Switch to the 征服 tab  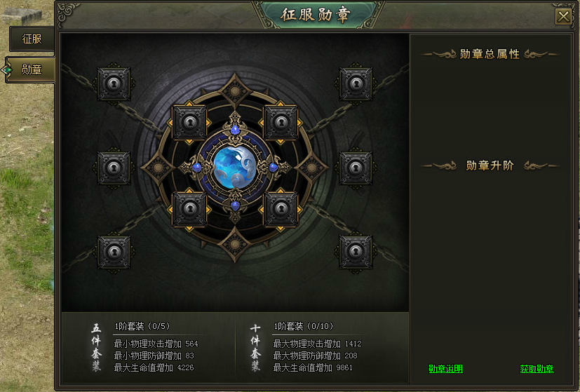[32, 39]
